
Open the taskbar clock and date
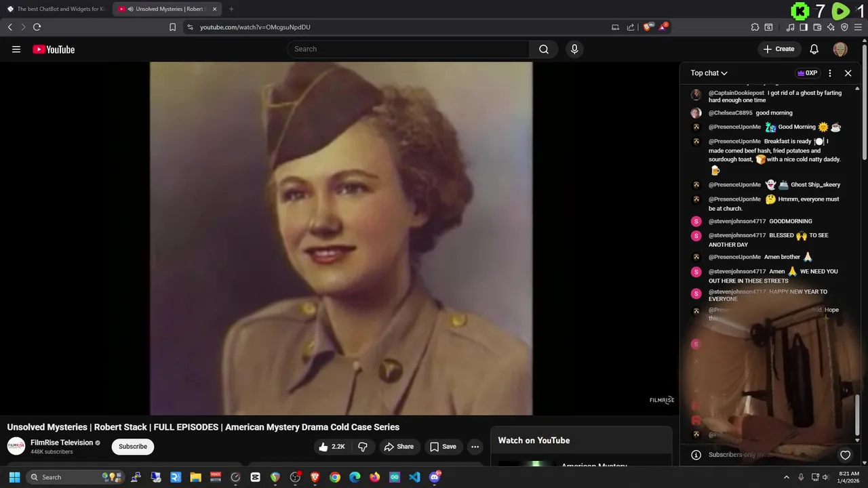pos(849,477)
